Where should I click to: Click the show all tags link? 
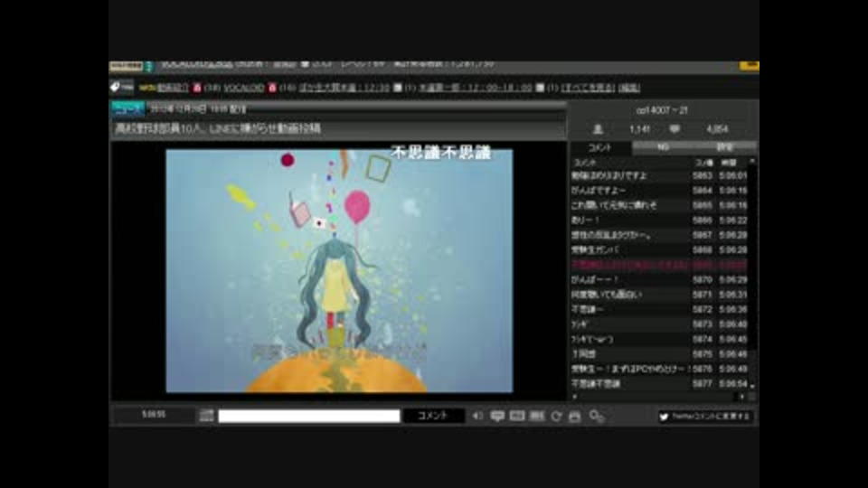point(588,88)
